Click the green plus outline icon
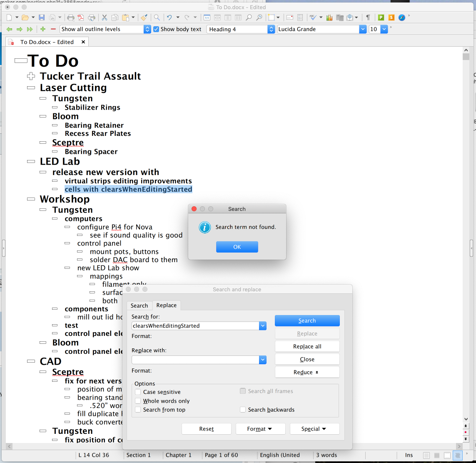This screenshot has height=463, width=476. pyautogui.click(x=42, y=29)
